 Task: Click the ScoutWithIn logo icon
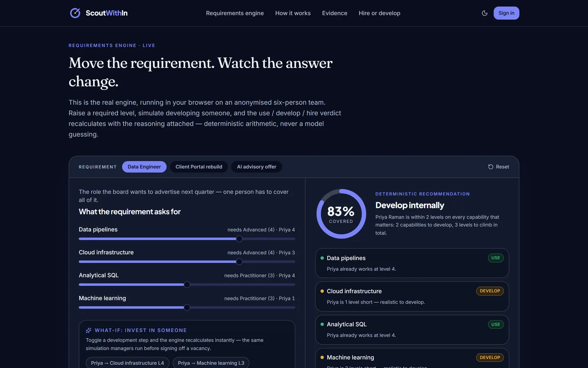(75, 13)
